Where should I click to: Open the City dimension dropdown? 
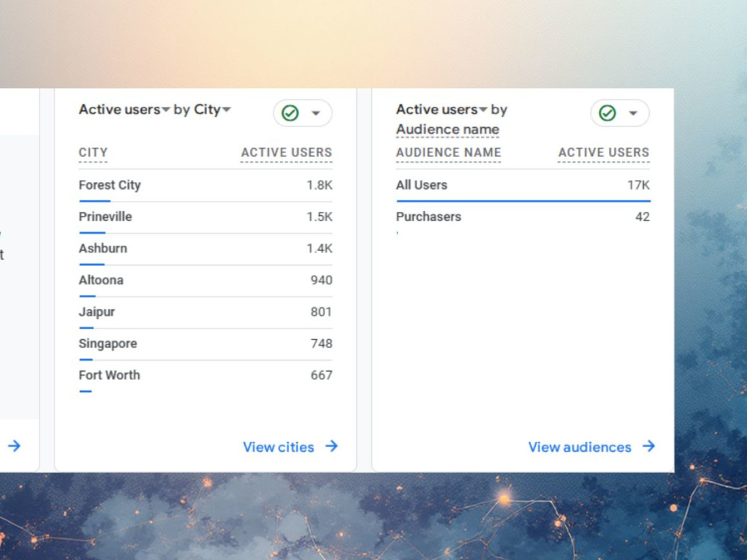point(212,110)
